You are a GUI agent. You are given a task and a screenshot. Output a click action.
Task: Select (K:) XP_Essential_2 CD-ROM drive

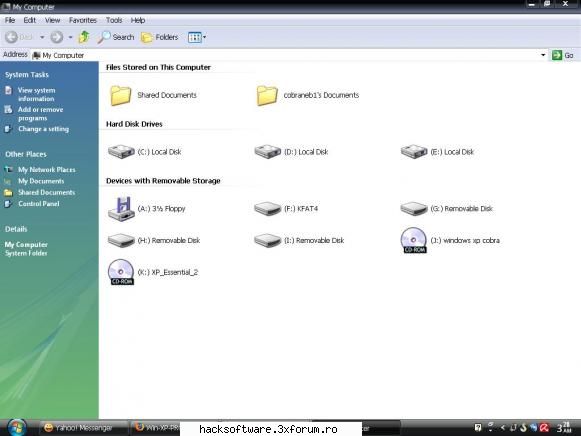[x=153, y=272]
